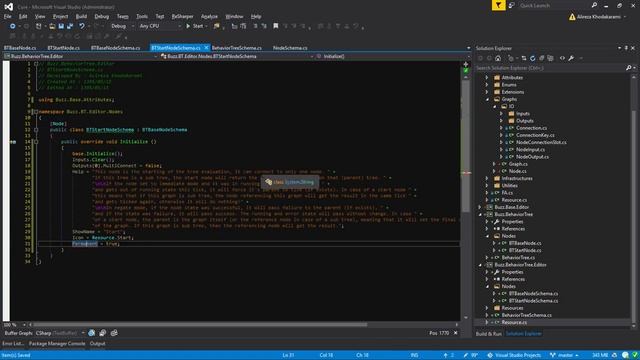Image resolution: width=640 pixels, height=360 pixels.
Task: Click the Save button in toolbar
Action: pos(61,26)
